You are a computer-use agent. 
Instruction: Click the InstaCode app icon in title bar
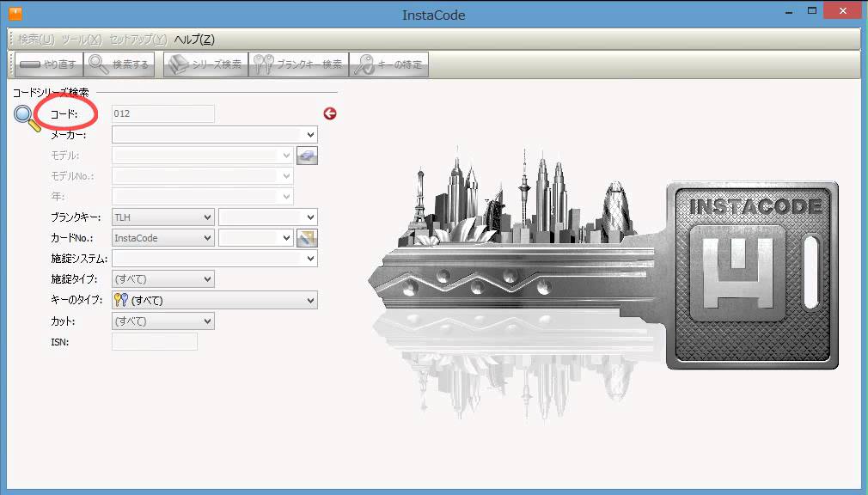[x=15, y=13]
